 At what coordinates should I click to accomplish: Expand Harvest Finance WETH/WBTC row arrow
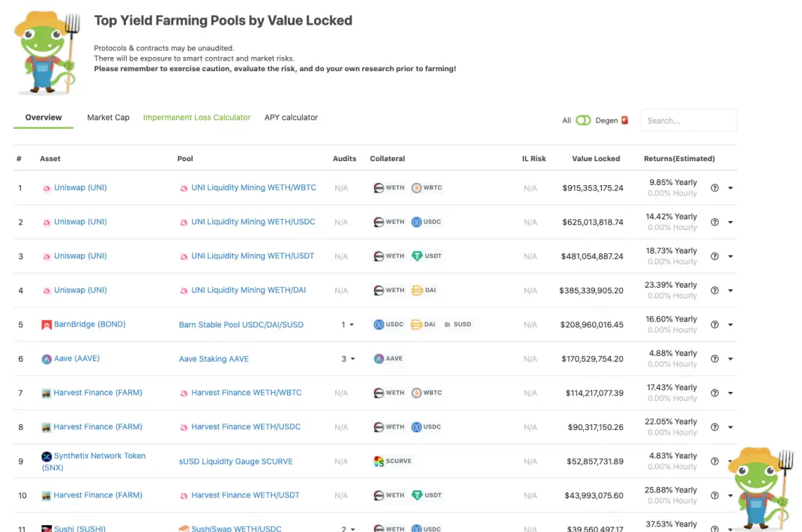[x=730, y=393]
